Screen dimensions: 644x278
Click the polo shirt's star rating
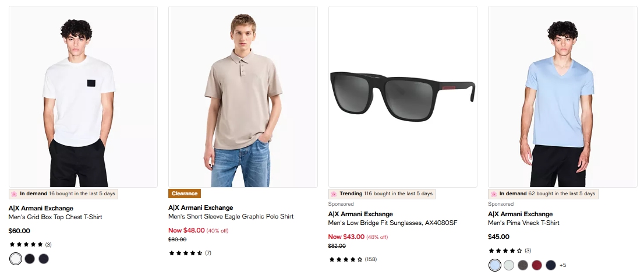click(x=186, y=253)
